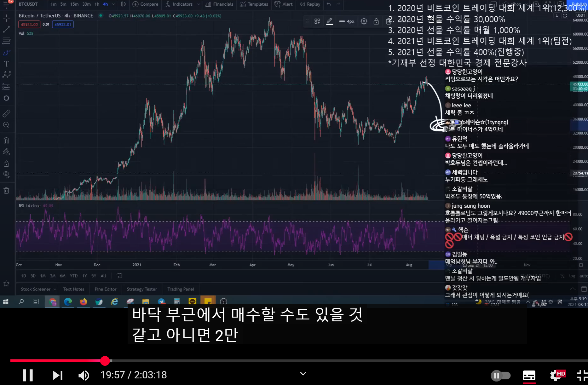Mute the video volume
The height and width of the screenshot is (385, 588).
pyautogui.click(x=84, y=375)
